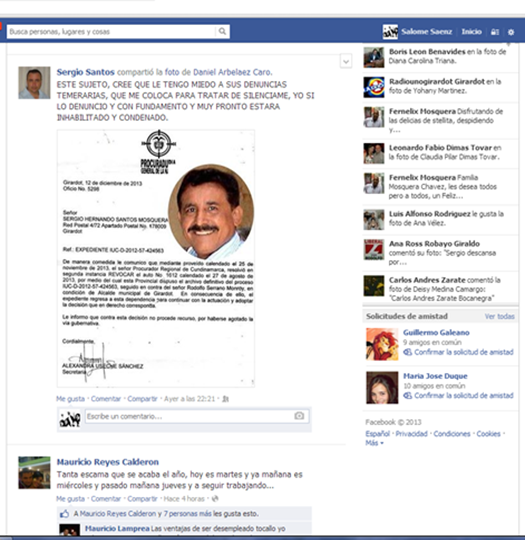Click the search magnifier icon
Image resolution: width=525 pixels, height=540 pixels.
(223, 31)
